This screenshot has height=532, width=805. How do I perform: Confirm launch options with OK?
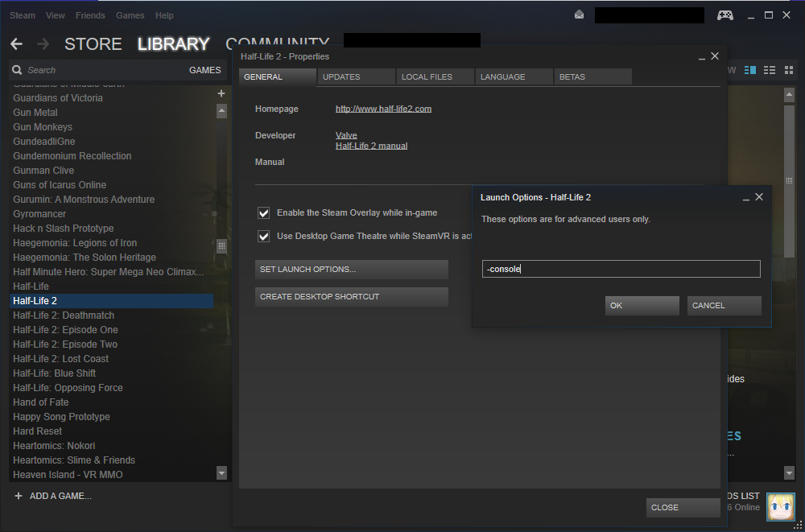point(642,306)
